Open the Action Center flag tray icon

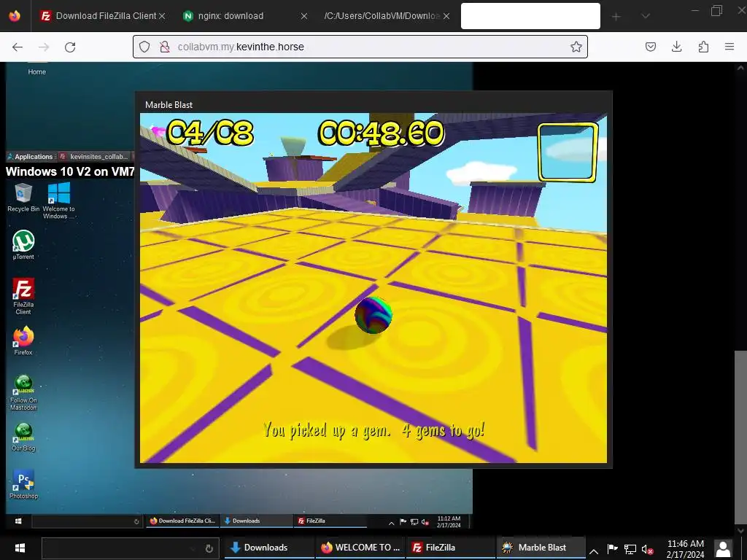pos(612,549)
